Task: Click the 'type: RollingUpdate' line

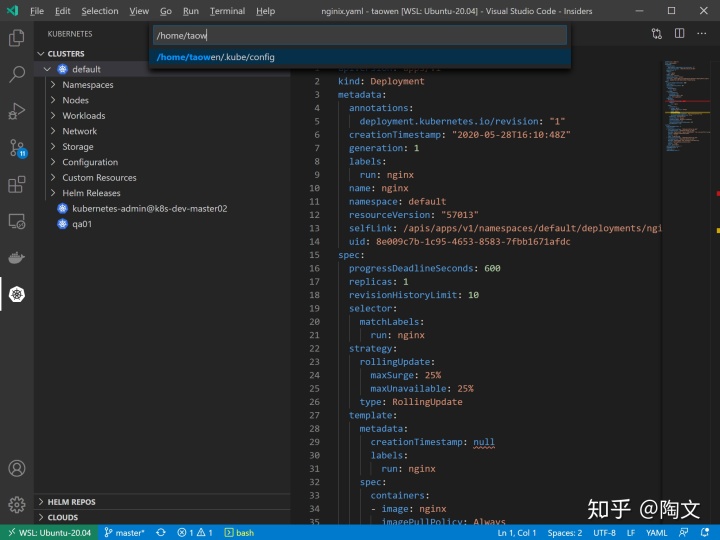Action: pyautogui.click(x=411, y=402)
